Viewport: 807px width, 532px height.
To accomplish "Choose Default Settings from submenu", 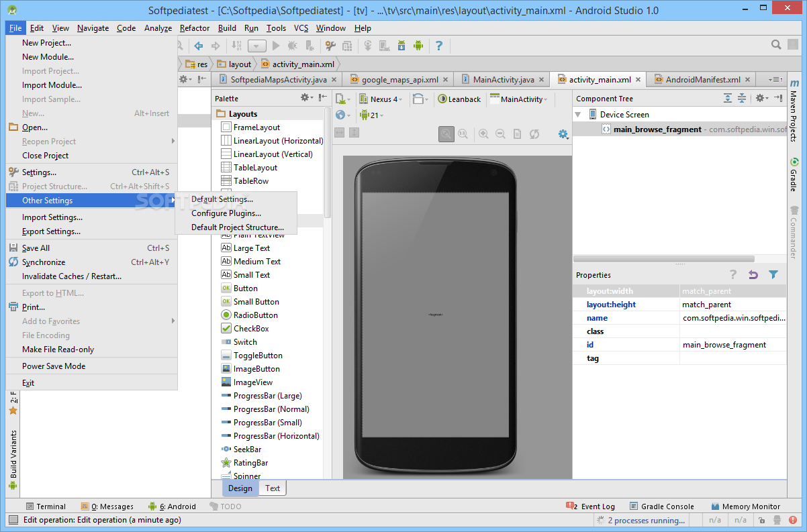I will (222, 199).
